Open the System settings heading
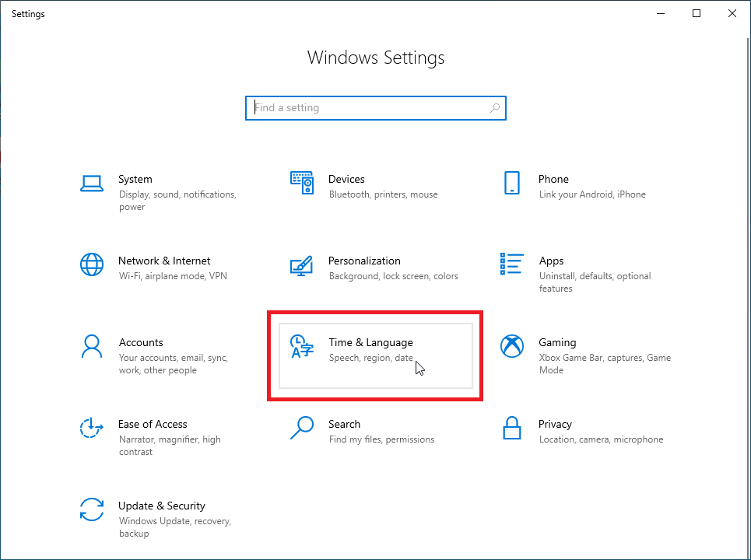The height and width of the screenshot is (560, 751). (135, 179)
